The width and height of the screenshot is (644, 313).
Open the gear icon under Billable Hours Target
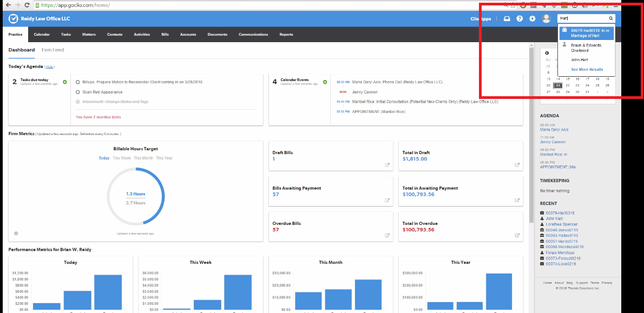pos(16,233)
